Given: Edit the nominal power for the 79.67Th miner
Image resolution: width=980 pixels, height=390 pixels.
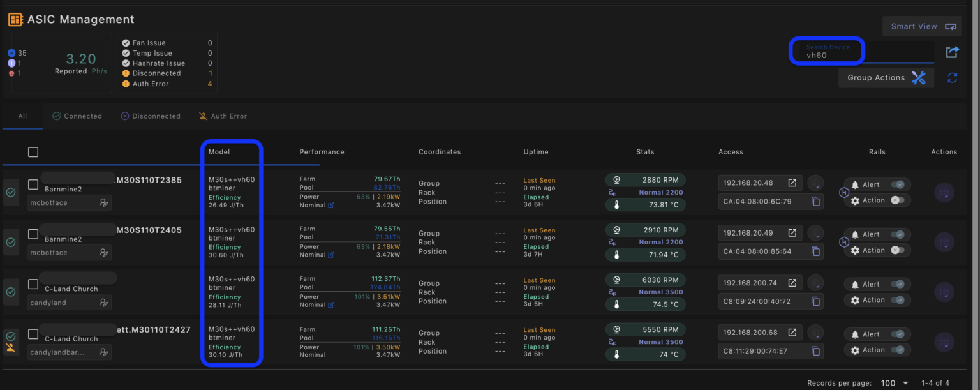Looking at the screenshot, I should tap(331, 205).
